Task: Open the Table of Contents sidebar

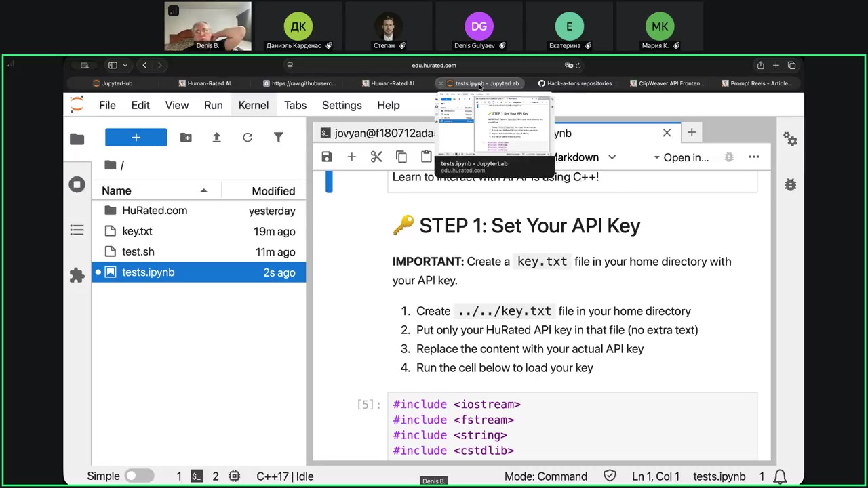Action: tap(77, 230)
